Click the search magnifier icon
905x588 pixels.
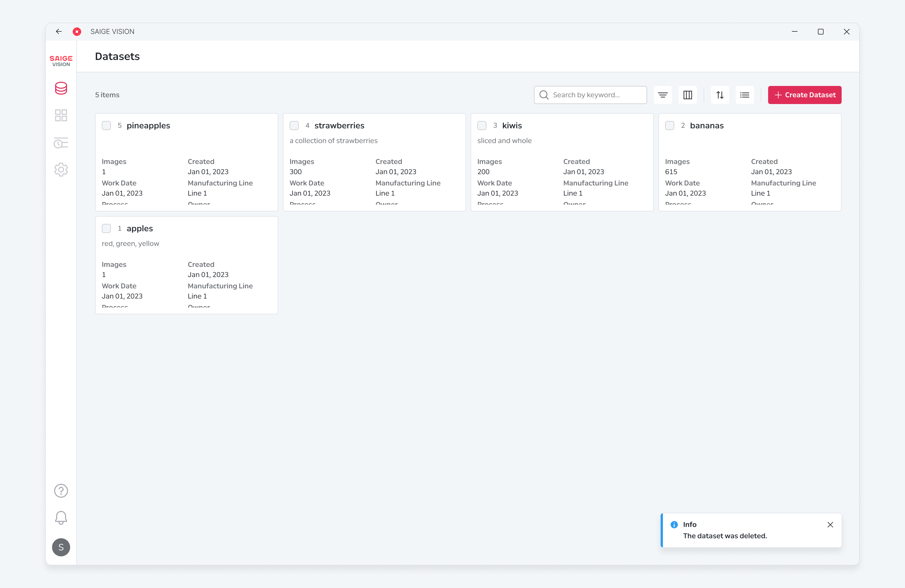point(544,95)
